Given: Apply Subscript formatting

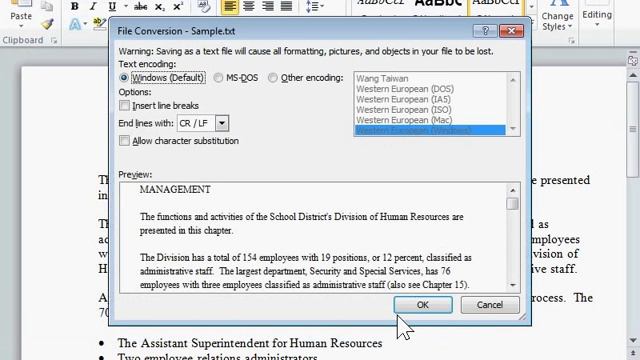Looking at the screenshot, I should 160,6.
